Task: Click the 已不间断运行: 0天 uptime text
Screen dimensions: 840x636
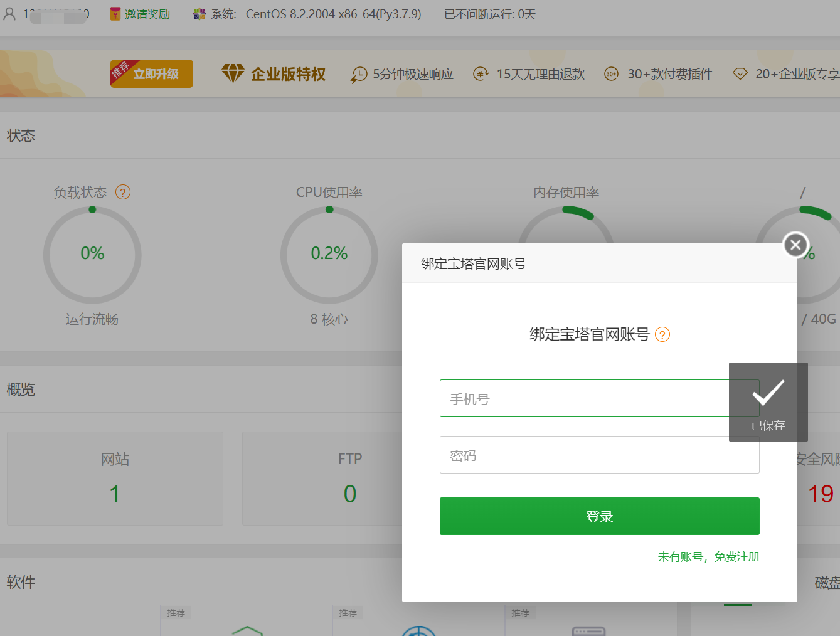Action: (x=490, y=14)
